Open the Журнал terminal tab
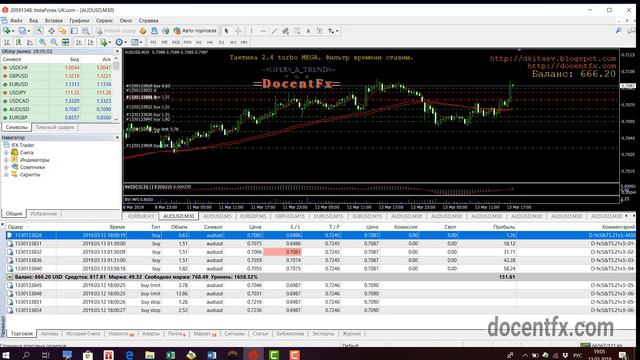Screen dimensions: 640x360 point(351,334)
